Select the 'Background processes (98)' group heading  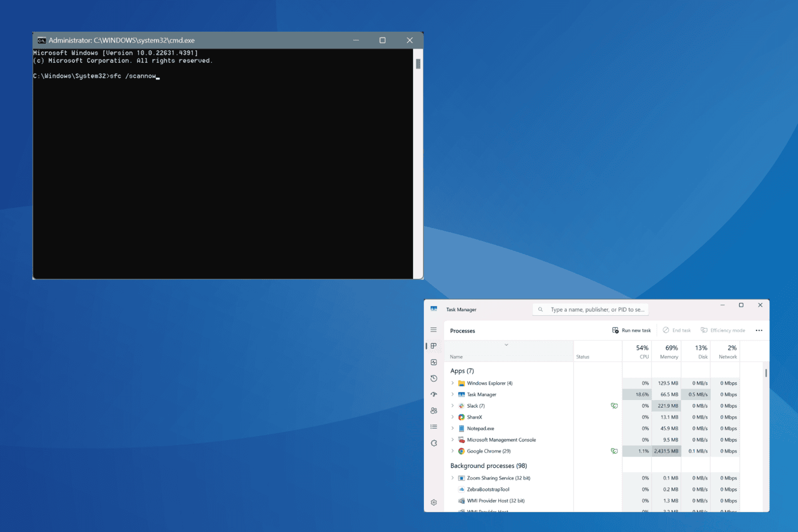488,466
